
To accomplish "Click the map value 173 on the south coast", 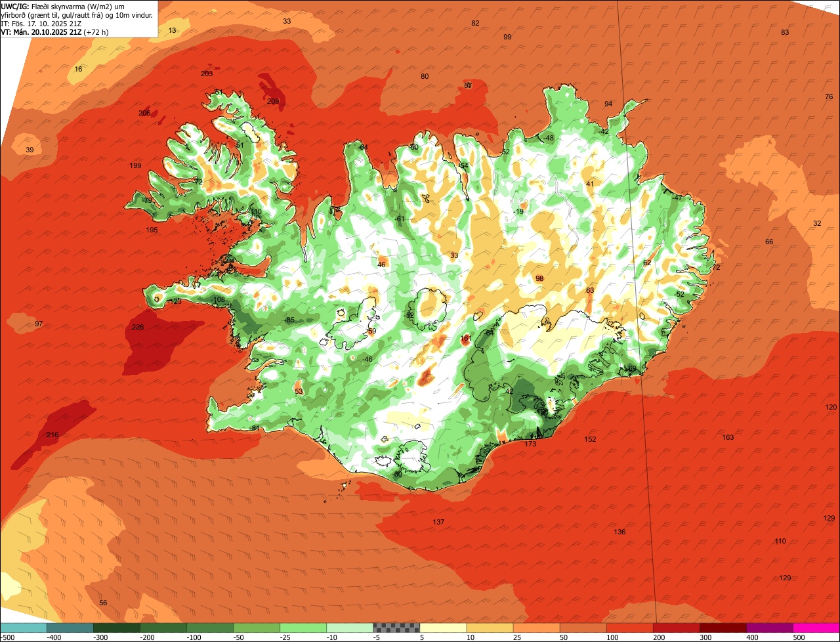I will (x=530, y=444).
